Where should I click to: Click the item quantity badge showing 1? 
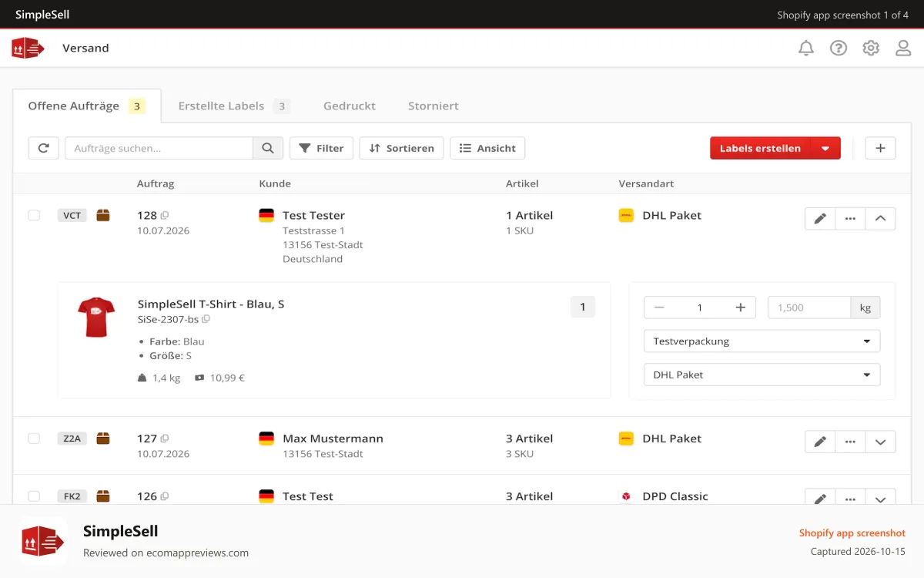pos(583,307)
